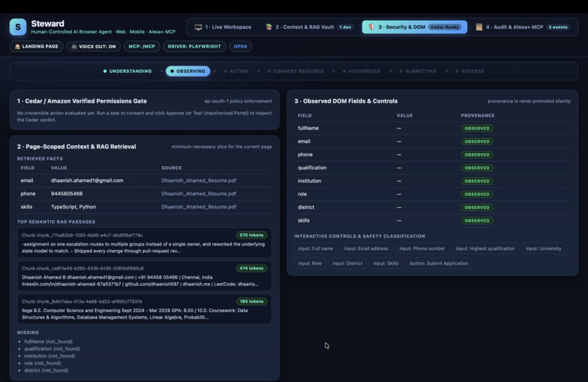The width and height of the screenshot is (588, 382).
Task: Click the Observed badge for phone
Action: (x=477, y=155)
